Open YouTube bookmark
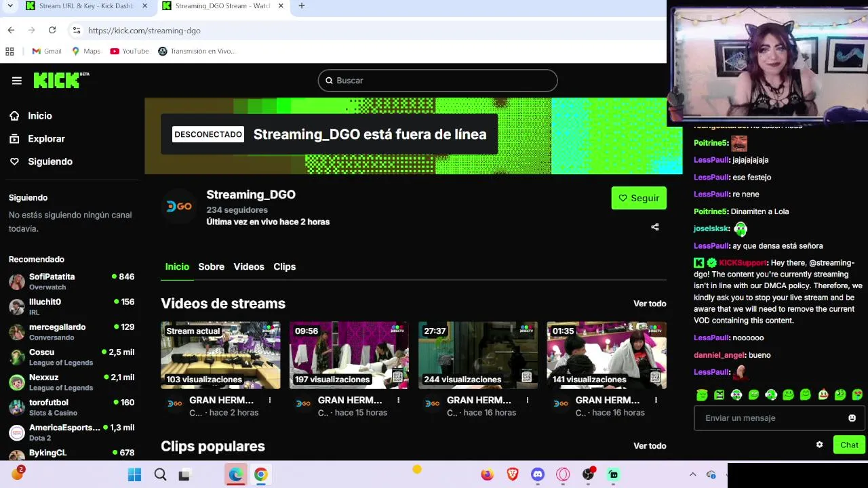The image size is (868, 488). [x=129, y=52]
